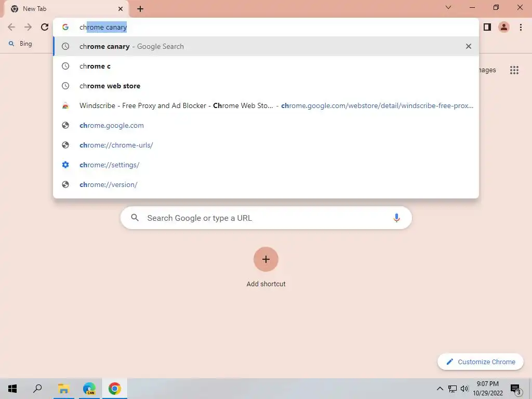Image resolution: width=532 pixels, height=399 pixels.
Task: Click the Images link
Action: pyautogui.click(x=487, y=70)
